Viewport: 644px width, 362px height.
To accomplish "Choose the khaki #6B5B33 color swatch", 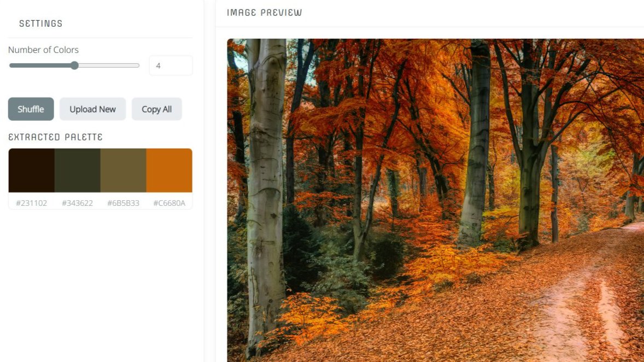I will 123,170.
